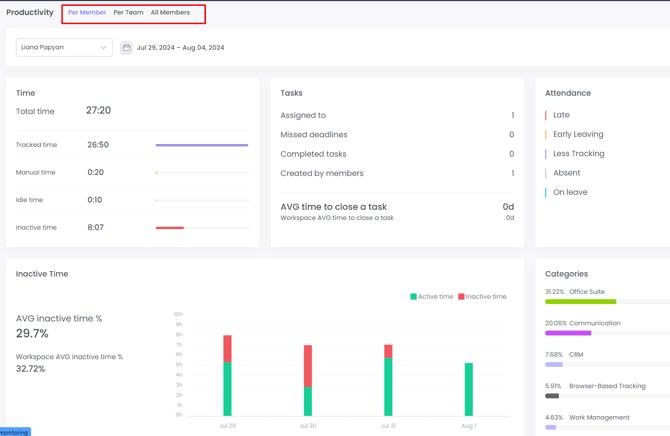Screen dimensions: 670x436
Task: Open the Less Tracking attendance entry
Action: tap(578, 154)
